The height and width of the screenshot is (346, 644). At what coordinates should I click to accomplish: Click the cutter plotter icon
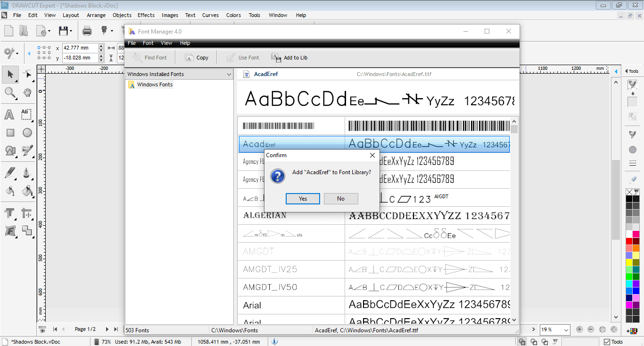pyautogui.click(x=105, y=31)
